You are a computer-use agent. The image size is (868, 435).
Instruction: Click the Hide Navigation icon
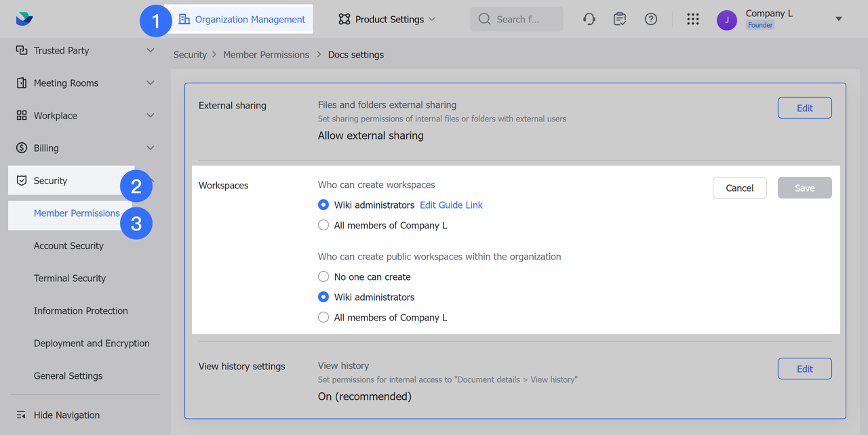click(x=22, y=415)
